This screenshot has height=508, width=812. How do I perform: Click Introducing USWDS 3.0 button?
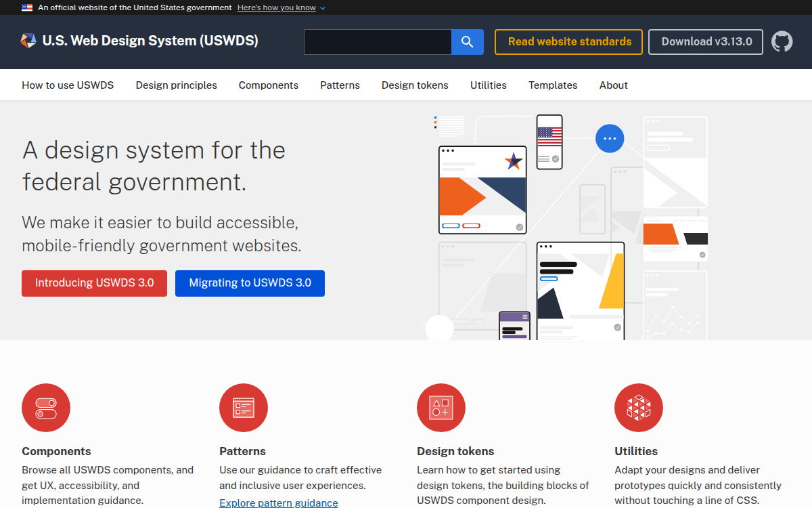click(94, 283)
